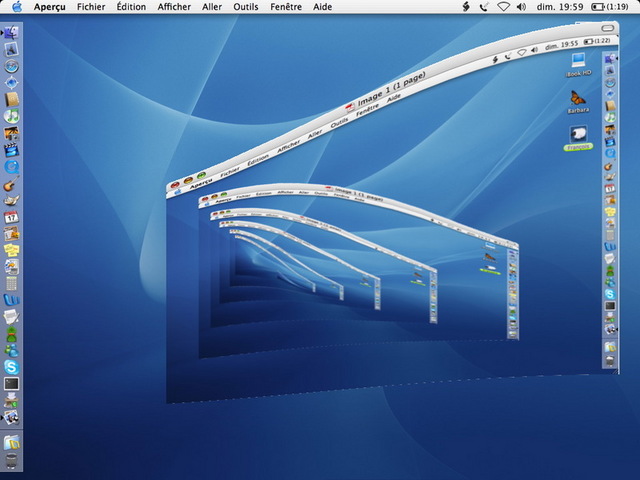Viewport: 640px width, 480px height.
Task: Open the Fichier menu
Action: (x=91, y=7)
